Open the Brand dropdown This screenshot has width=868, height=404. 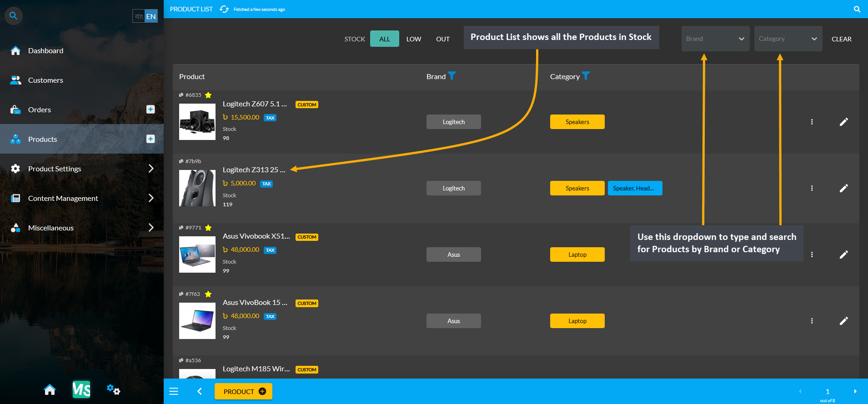pyautogui.click(x=715, y=39)
